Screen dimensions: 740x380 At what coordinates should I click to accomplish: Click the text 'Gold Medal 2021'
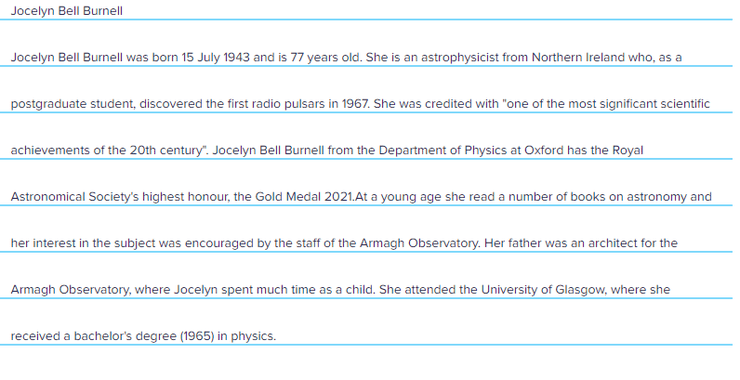(x=304, y=196)
